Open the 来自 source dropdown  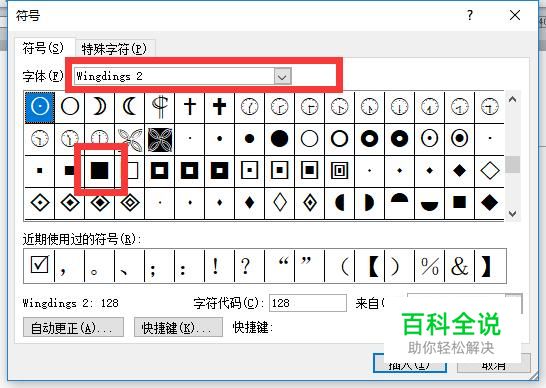(514, 303)
